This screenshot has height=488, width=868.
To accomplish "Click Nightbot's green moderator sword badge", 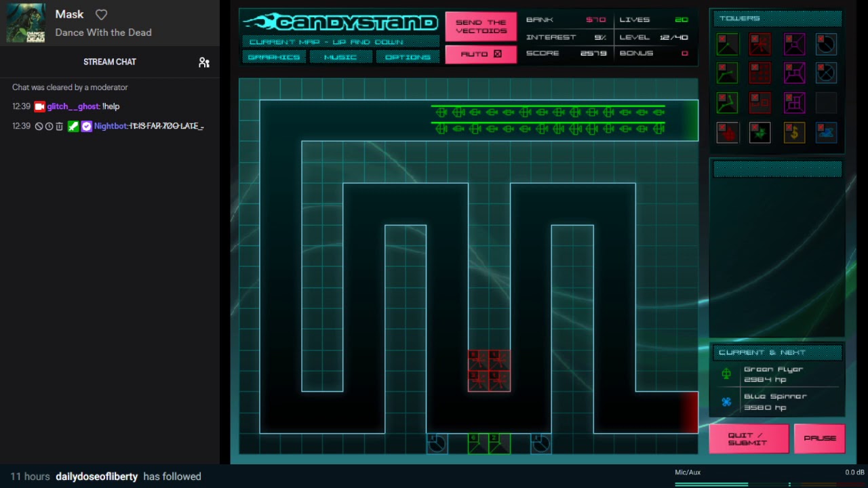I will tap(73, 126).
